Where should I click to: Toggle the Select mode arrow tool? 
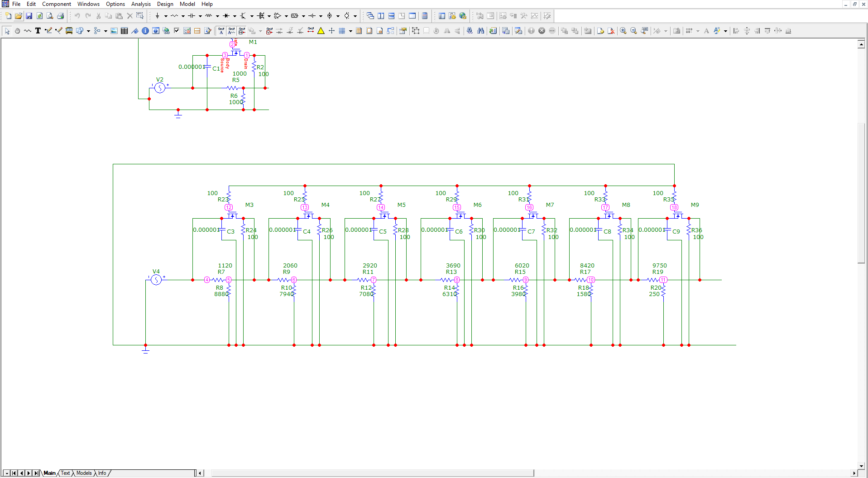pos(7,31)
